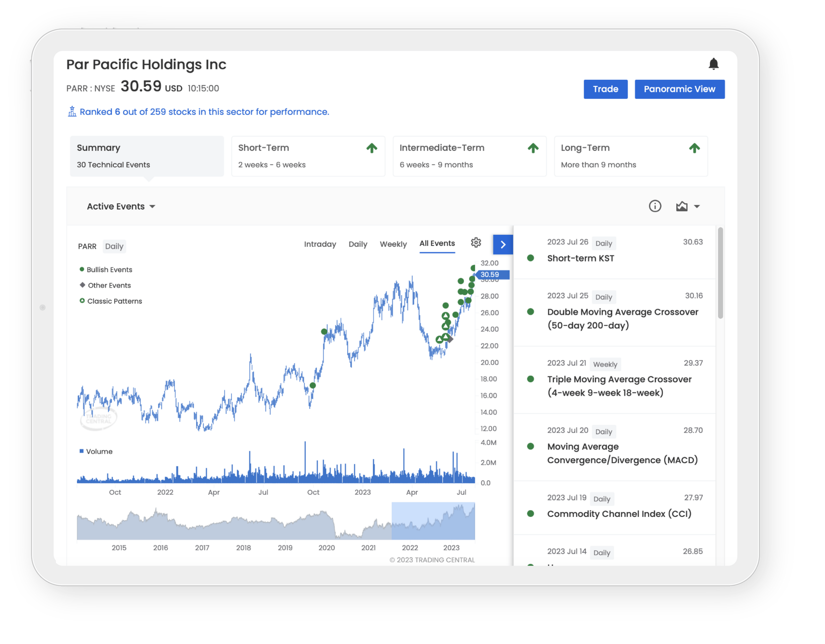Open the chart type mountain icon
This screenshot has width=825, height=644.
682,206
